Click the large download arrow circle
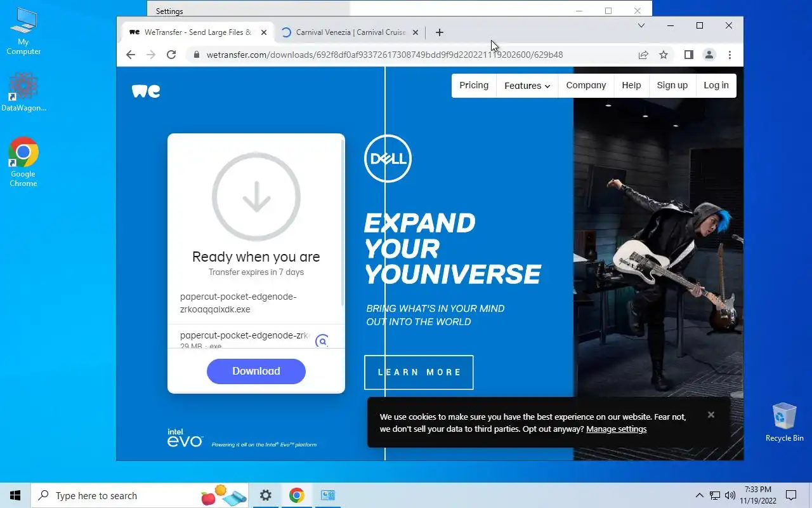Screen dimensions: 812x508 pyautogui.click(x=256, y=197)
